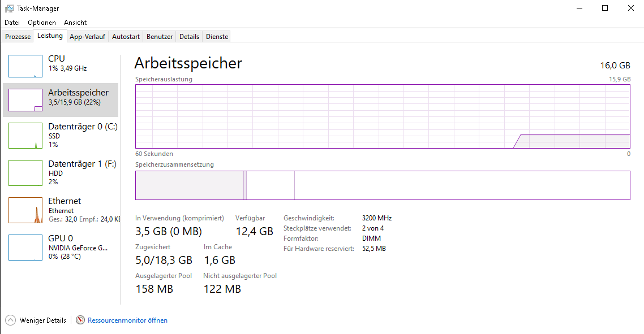Click the Ressourcenmonitor icon

pos(80,320)
